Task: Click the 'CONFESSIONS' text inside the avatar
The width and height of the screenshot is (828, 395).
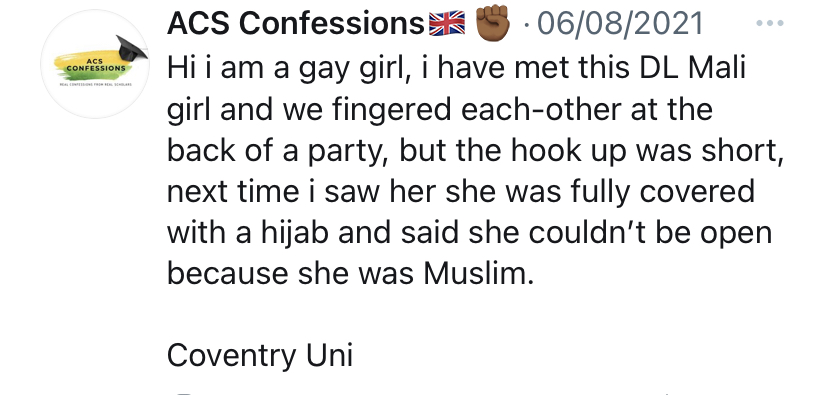Action: pos(96,68)
